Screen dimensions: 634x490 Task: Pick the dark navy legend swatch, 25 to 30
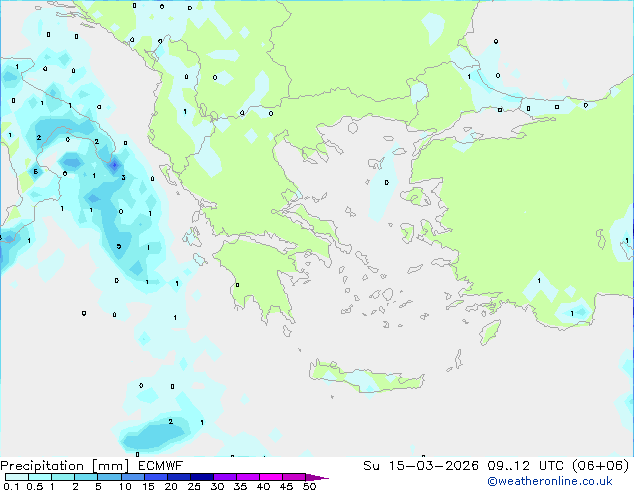point(201,477)
